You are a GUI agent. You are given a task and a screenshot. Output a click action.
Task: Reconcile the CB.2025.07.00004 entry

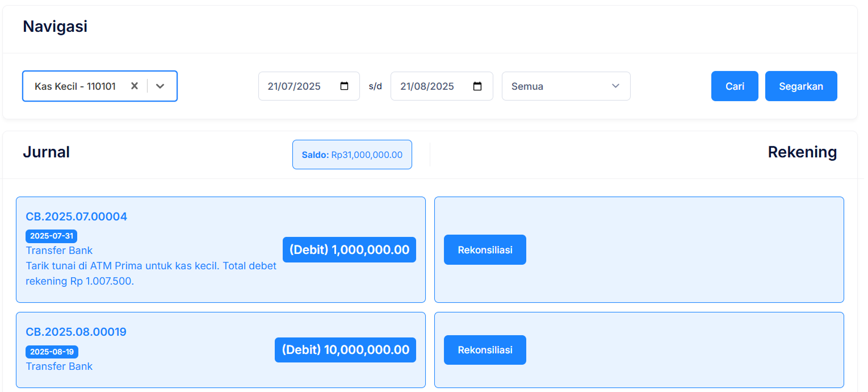[x=485, y=250]
